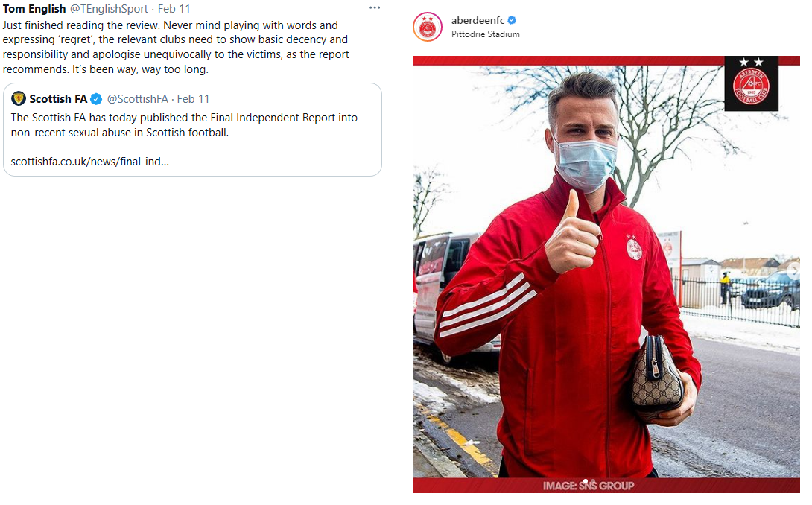Click the Scottish FA badge avatar
Screen dimensions: 812x505
(x=19, y=98)
